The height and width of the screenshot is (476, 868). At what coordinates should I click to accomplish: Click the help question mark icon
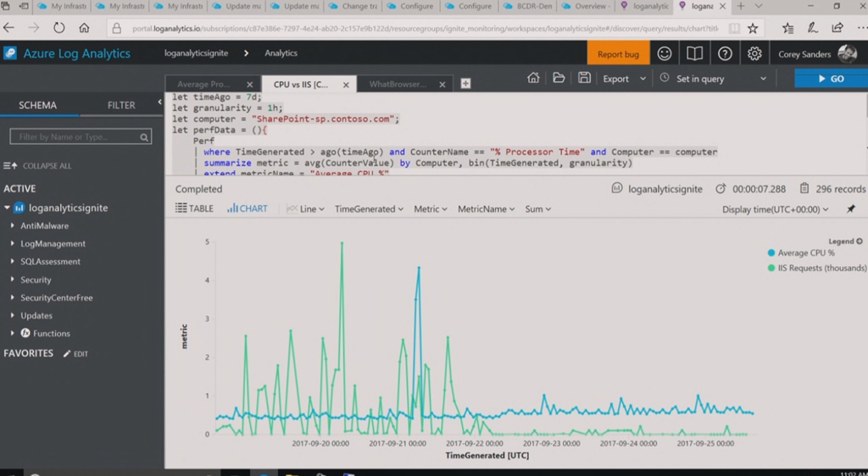point(725,54)
